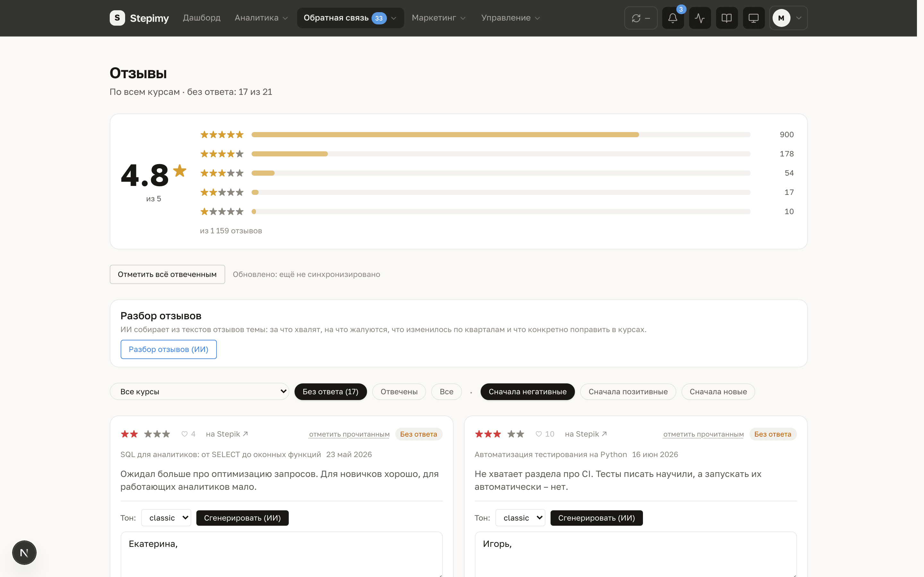The width and height of the screenshot is (924, 577).
Task: Click the reply text field starting 'Игорь,'
Action: click(x=635, y=554)
